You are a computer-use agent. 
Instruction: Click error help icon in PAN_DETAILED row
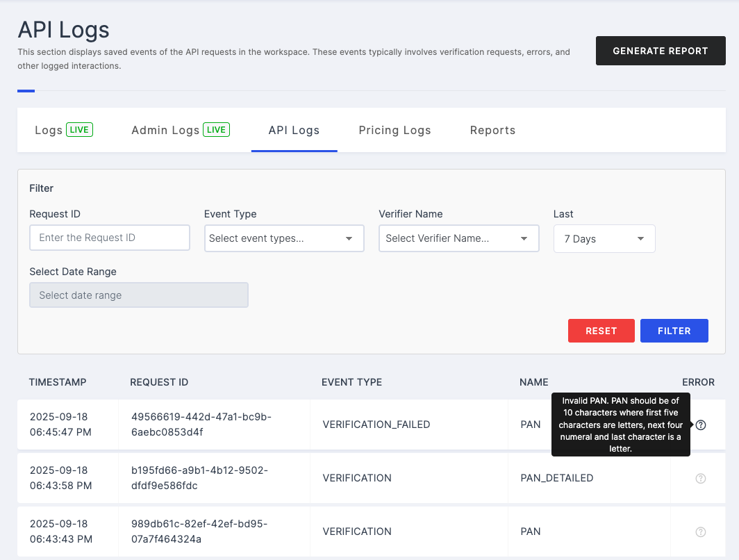point(700,478)
